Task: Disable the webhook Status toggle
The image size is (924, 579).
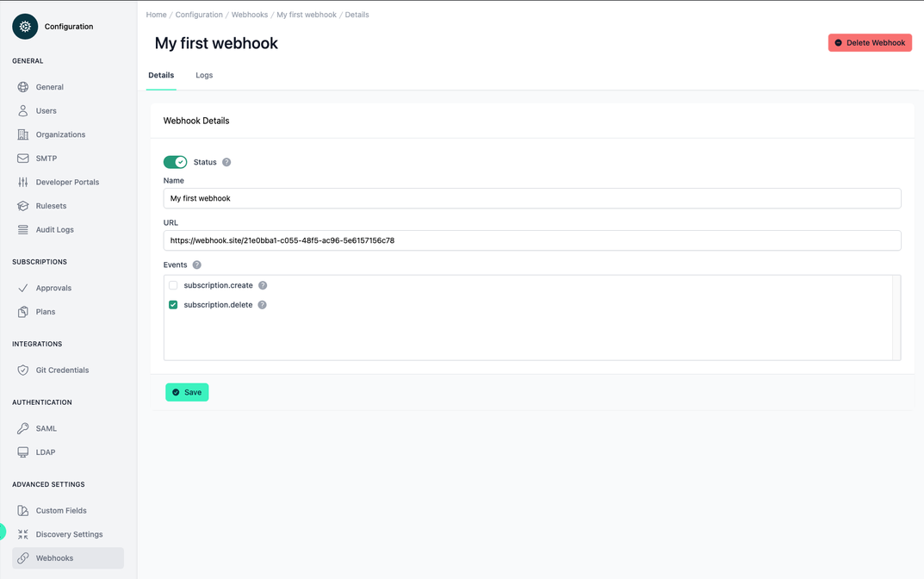Action: click(x=176, y=162)
